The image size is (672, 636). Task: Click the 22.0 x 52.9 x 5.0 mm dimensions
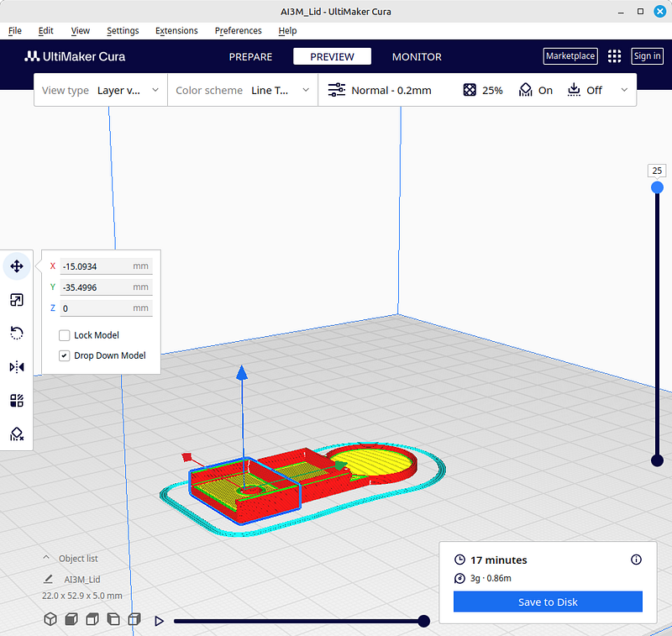tap(81, 596)
